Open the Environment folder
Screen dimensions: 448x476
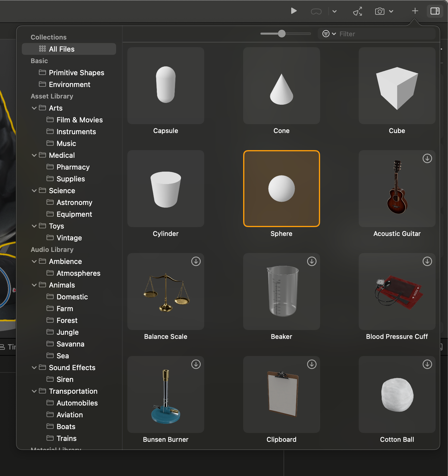(x=65, y=84)
